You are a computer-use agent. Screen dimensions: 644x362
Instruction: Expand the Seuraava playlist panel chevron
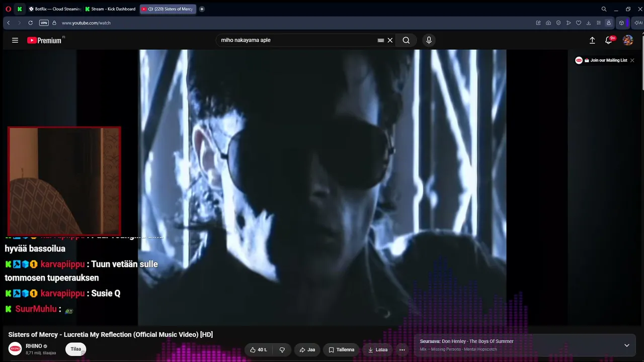[x=627, y=345]
